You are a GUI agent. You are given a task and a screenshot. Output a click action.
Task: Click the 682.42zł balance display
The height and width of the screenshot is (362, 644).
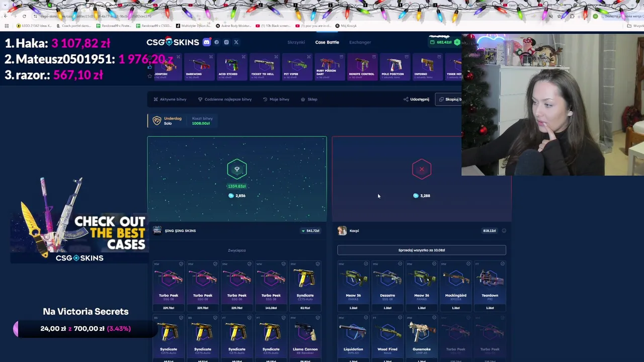click(444, 42)
